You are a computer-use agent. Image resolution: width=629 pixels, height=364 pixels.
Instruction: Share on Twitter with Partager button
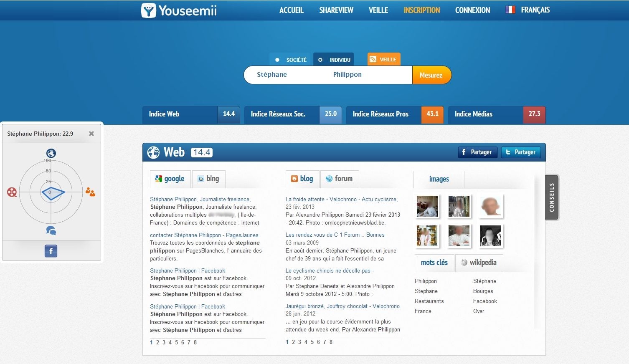(x=521, y=152)
